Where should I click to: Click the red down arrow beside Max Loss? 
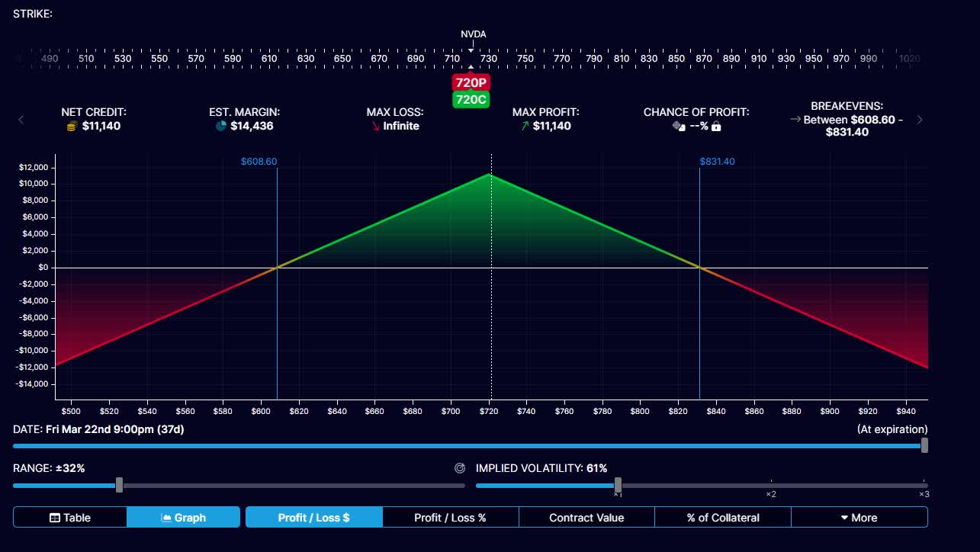[x=375, y=126]
